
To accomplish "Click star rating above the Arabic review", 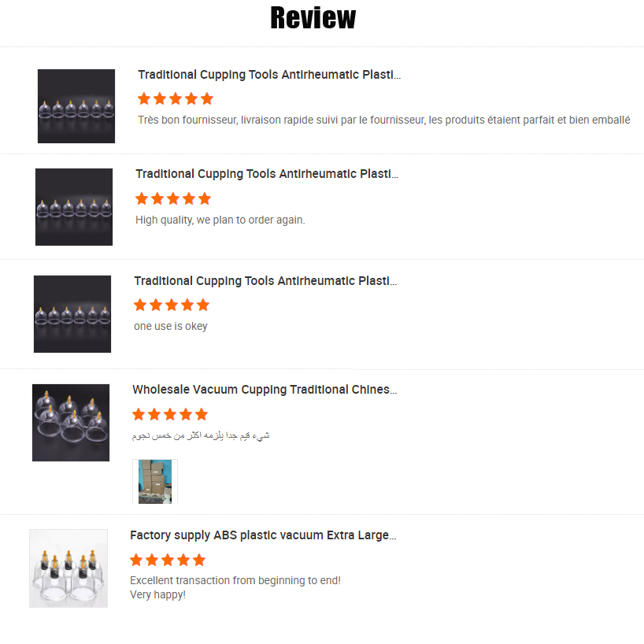I will pyautogui.click(x=169, y=414).
